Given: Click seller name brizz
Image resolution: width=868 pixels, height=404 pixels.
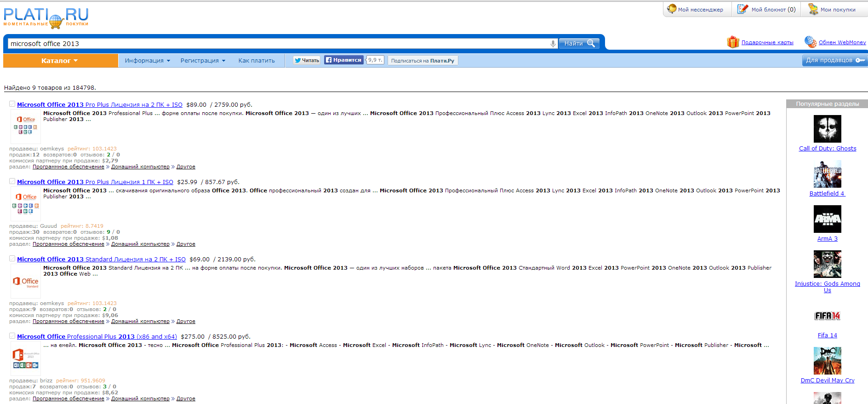Looking at the screenshot, I should (x=46, y=381).
